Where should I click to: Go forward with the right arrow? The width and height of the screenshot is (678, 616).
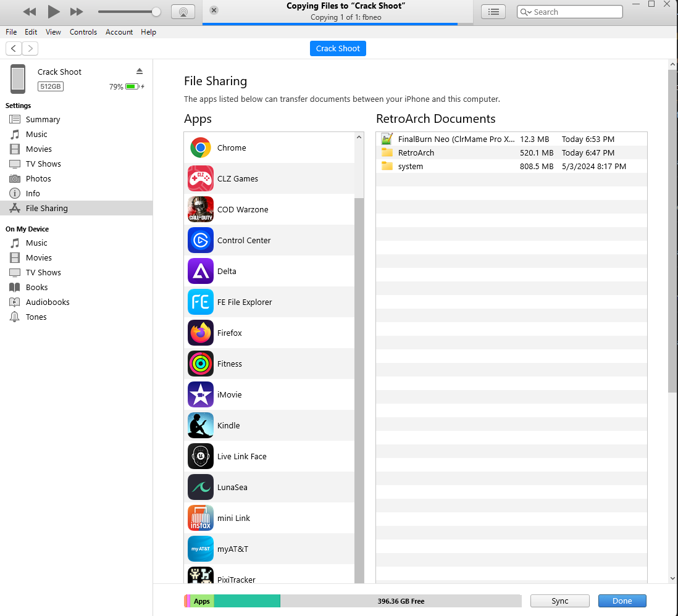(x=30, y=48)
